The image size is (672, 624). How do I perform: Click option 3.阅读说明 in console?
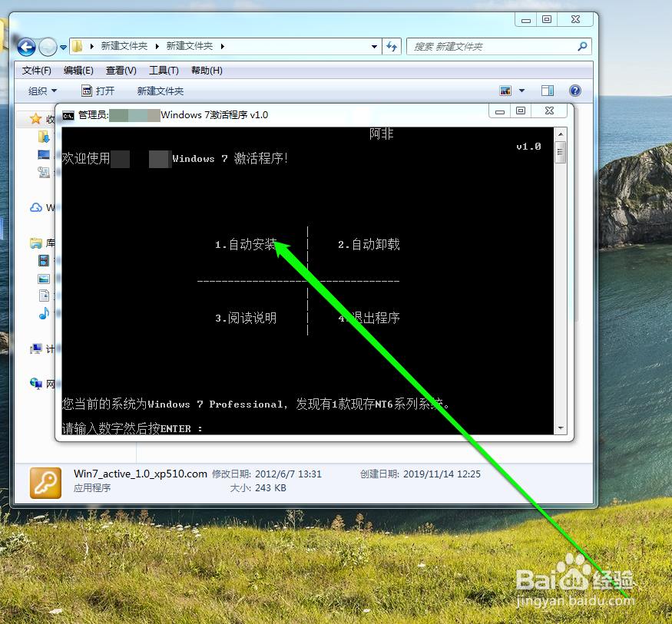[x=246, y=318]
